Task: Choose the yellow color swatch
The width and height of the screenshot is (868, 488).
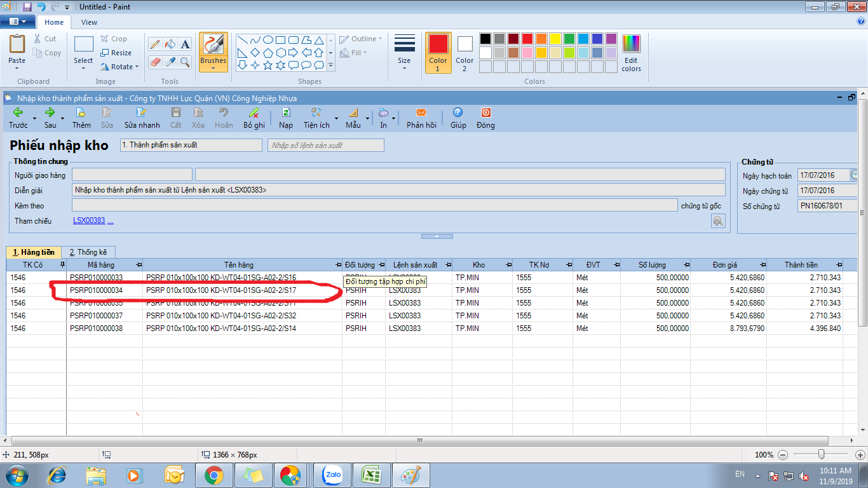Action: pos(555,39)
